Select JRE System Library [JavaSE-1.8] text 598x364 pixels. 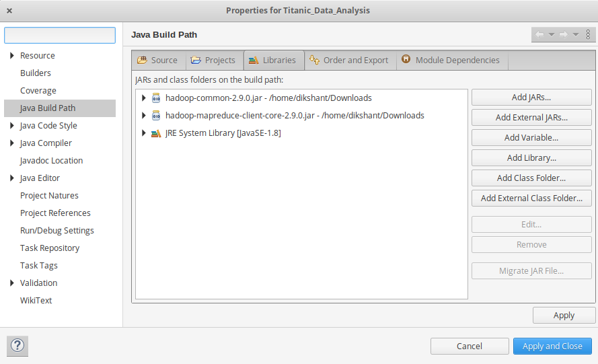point(223,133)
